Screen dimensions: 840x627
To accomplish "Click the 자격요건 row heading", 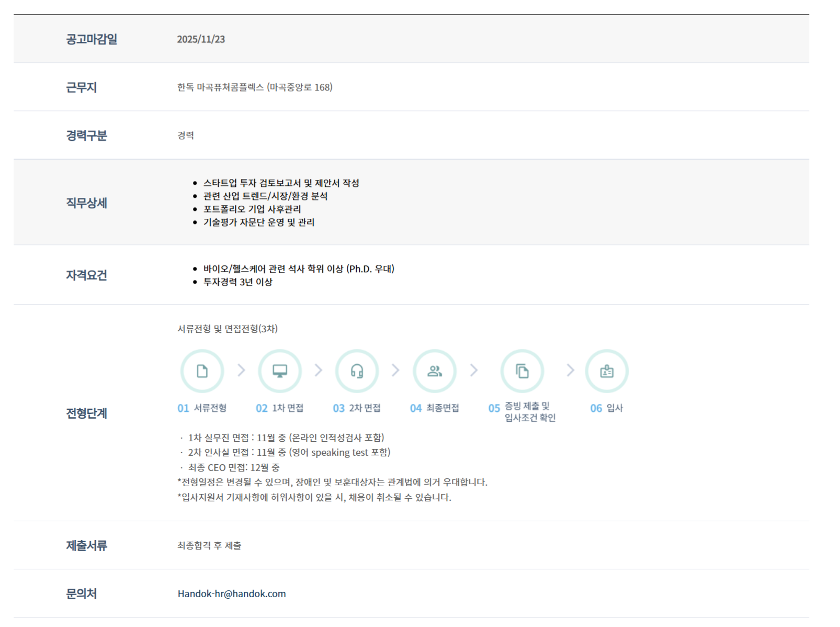I will point(86,275).
